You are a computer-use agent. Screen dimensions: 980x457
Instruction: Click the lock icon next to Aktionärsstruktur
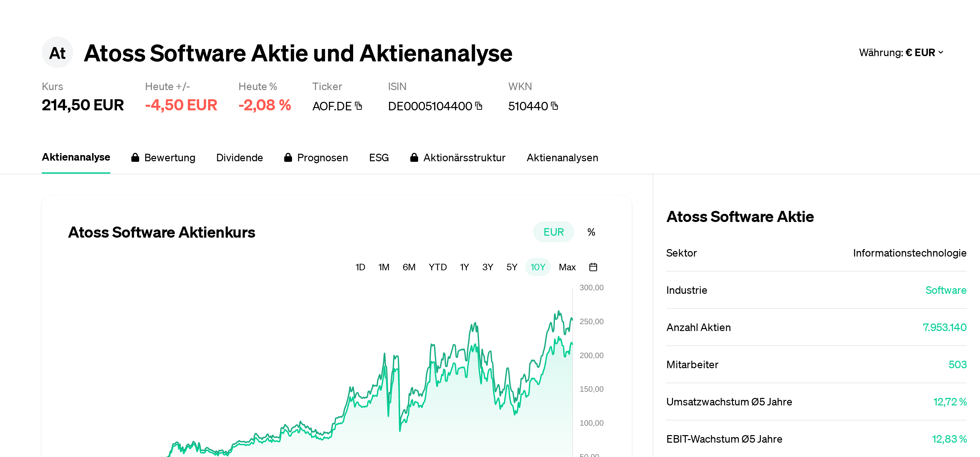click(x=414, y=157)
